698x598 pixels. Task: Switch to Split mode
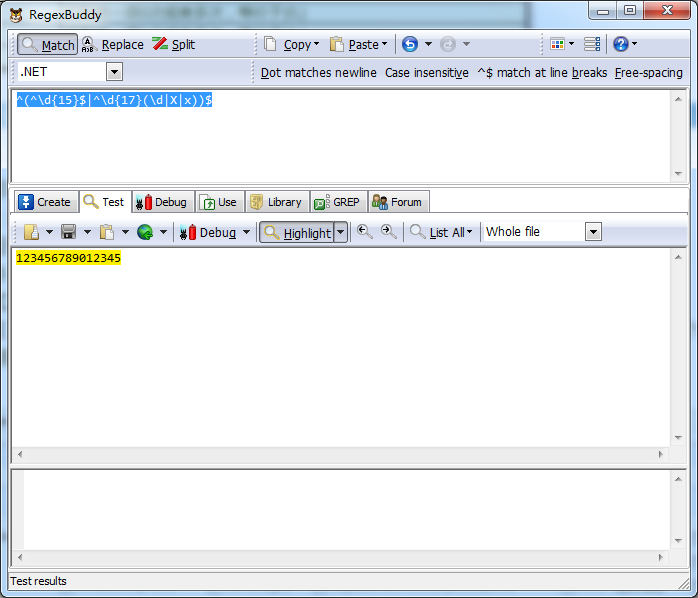coord(174,45)
